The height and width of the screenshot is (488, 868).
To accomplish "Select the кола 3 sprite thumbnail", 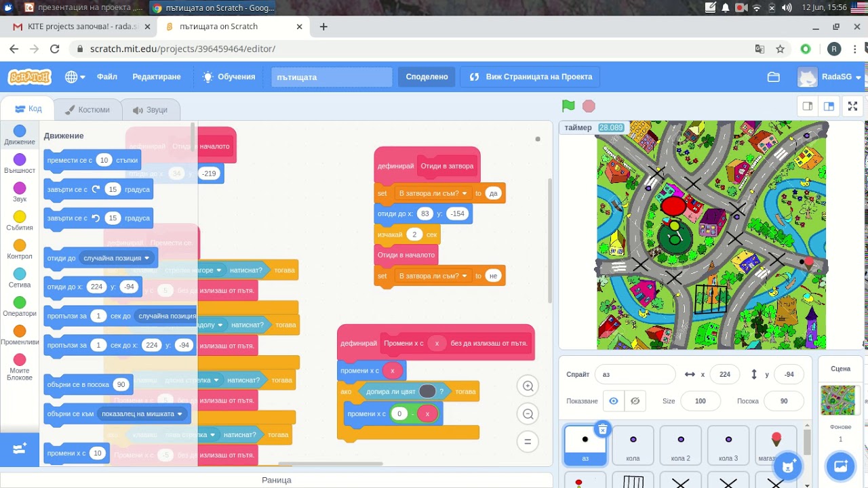I will click(x=728, y=445).
